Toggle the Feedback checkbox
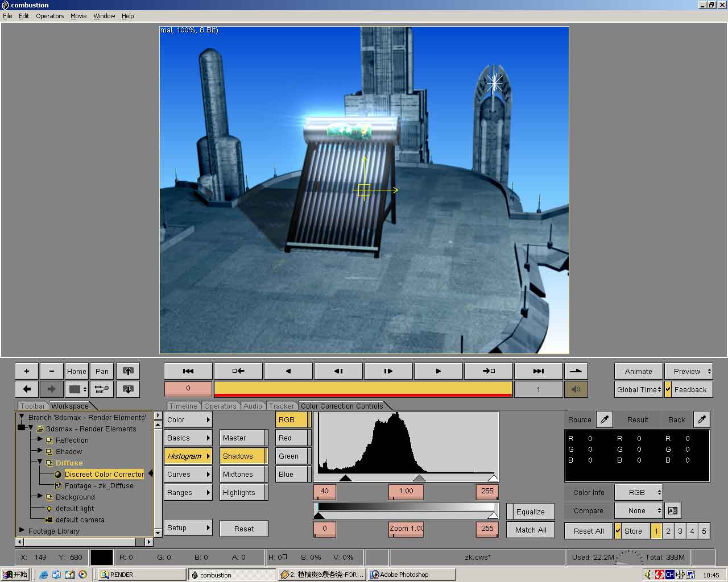The width and height of the screenshot is (728, 582). 668,389
